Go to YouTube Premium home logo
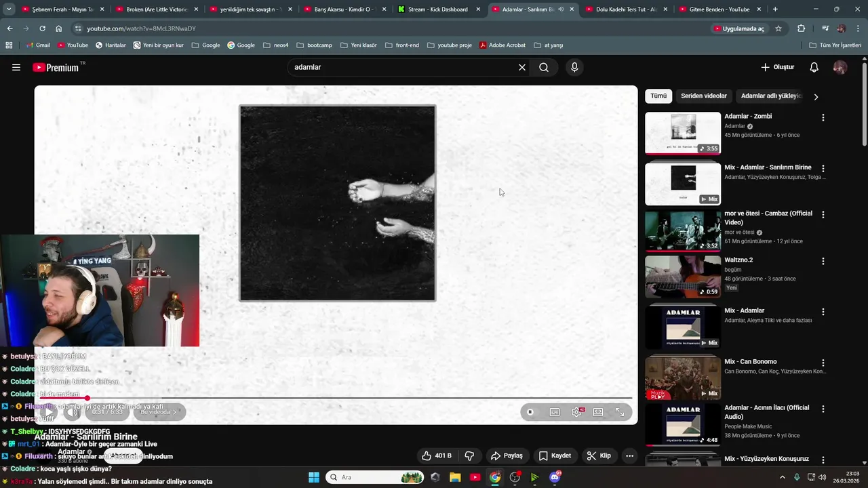868x488 pixels. 56,67
